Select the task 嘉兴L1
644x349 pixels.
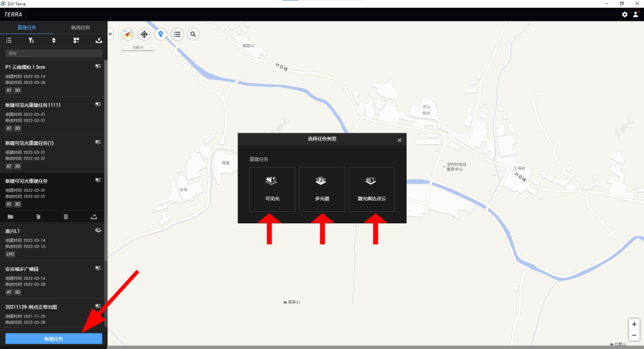point(52,242)
